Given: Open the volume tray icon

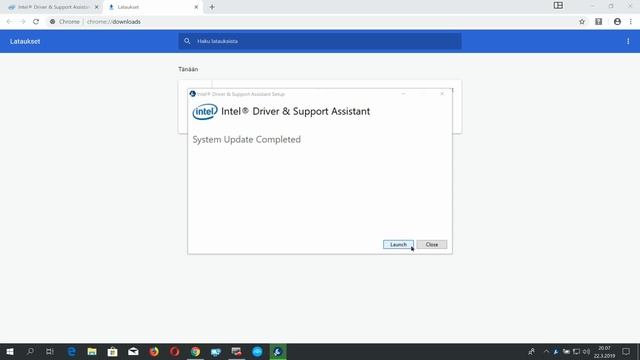Looking at the screenshot, I should 587,351.
